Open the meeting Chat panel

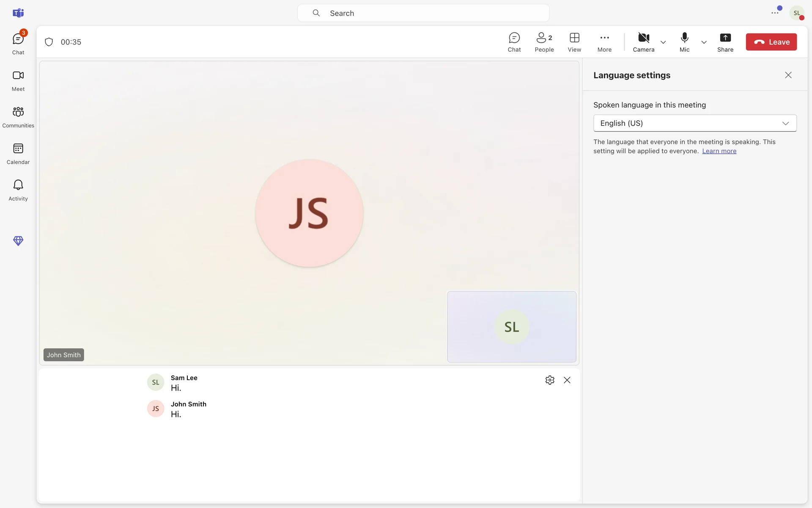click(x=514, y=42)
